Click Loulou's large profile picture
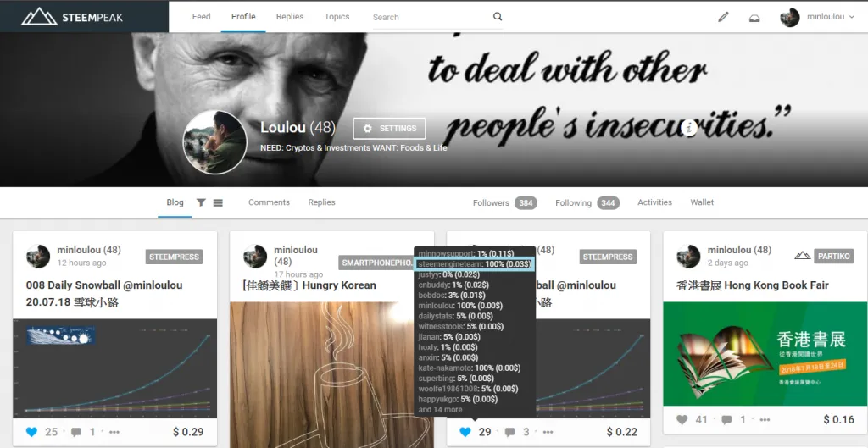Image resolution: width=868 pixels, height=448 pixels. pyautogui.click(x=214, y=142)
